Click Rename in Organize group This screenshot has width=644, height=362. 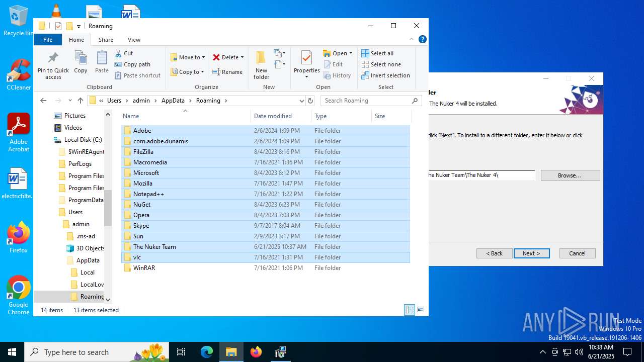pyautogui.click(x=227, y=72)
